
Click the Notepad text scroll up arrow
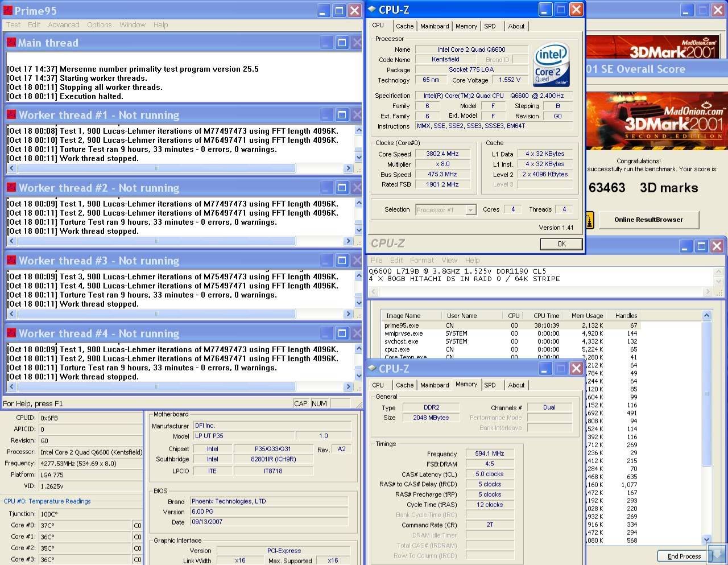[719, 273]
